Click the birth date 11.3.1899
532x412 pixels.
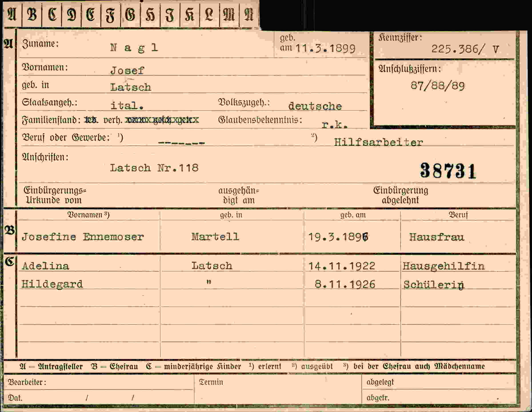coord(325,49)
